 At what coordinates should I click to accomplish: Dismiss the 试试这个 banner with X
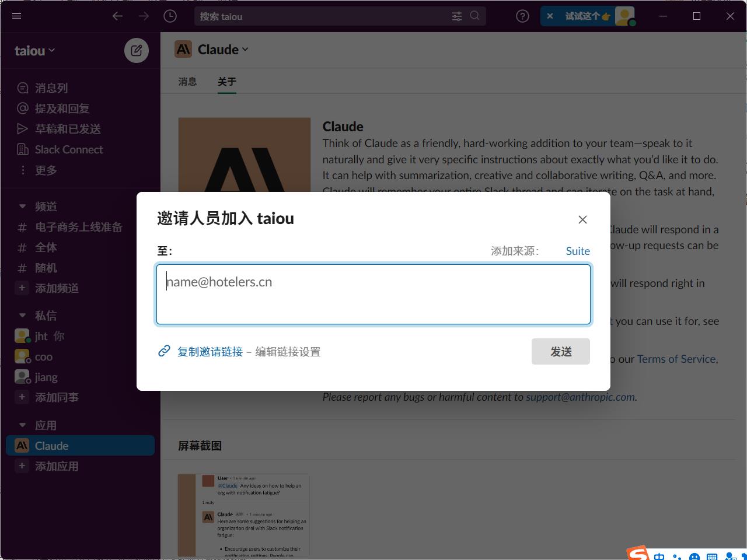[550, 16]
